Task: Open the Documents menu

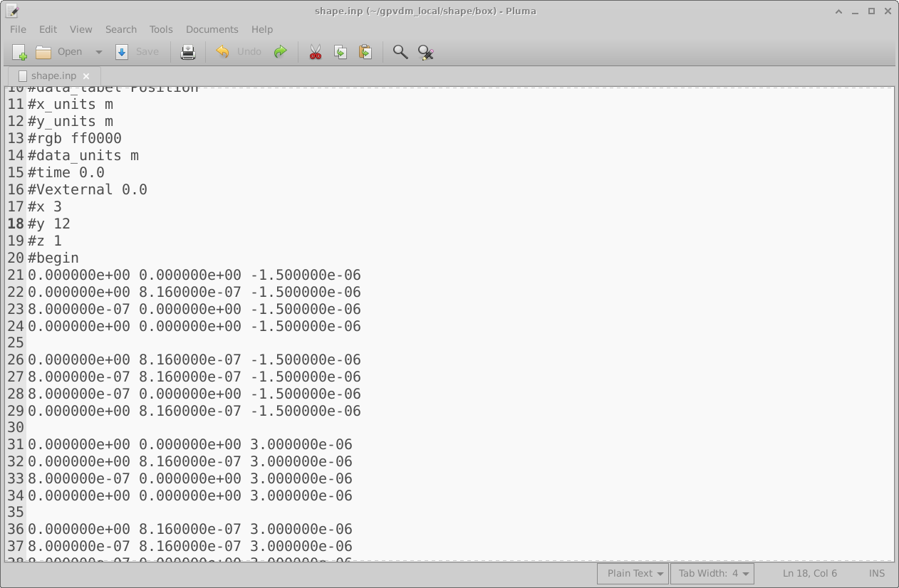Action: pyautogui.click(x=212, y=29)
